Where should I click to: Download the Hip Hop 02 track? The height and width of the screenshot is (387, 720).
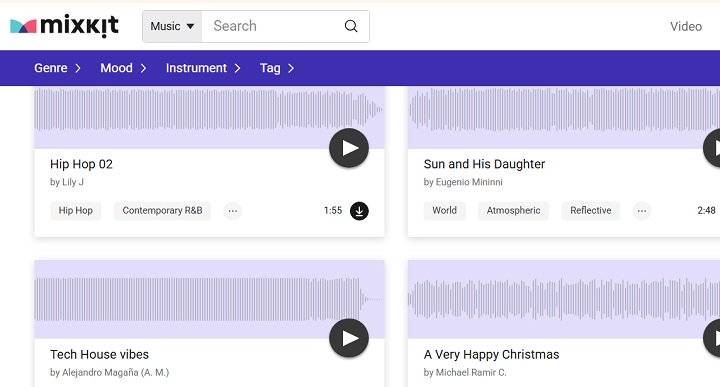coord(359,211)
